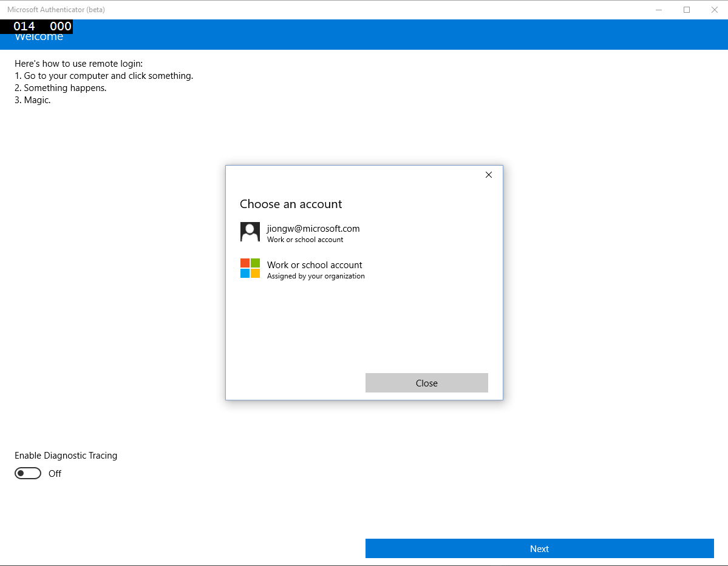This screenshot has width=728, height=566.
Task: Toggle Enable Diagnostic Tracing switch
Action: (28, 473)
